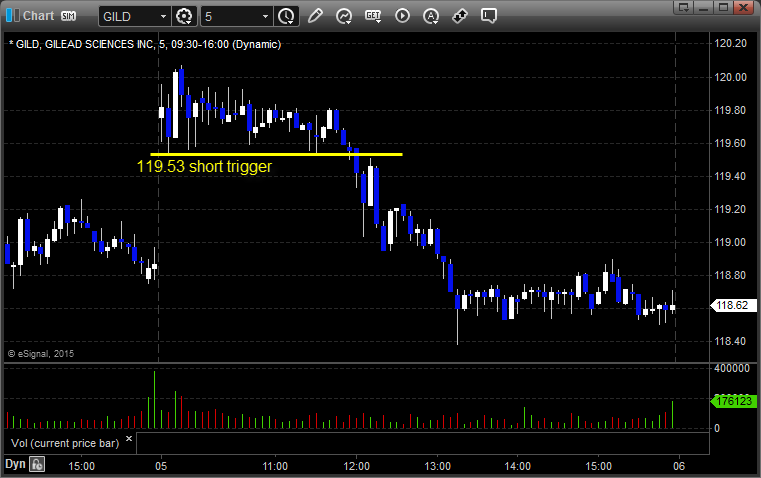Open the time template clock menu
The height and width of the screenshot is (478, 761).
point(286,16)
